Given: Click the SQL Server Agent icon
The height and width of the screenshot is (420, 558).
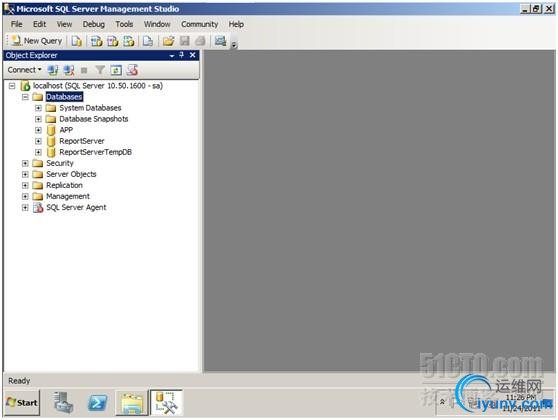Looking at the screenshot, I should 38,208.
